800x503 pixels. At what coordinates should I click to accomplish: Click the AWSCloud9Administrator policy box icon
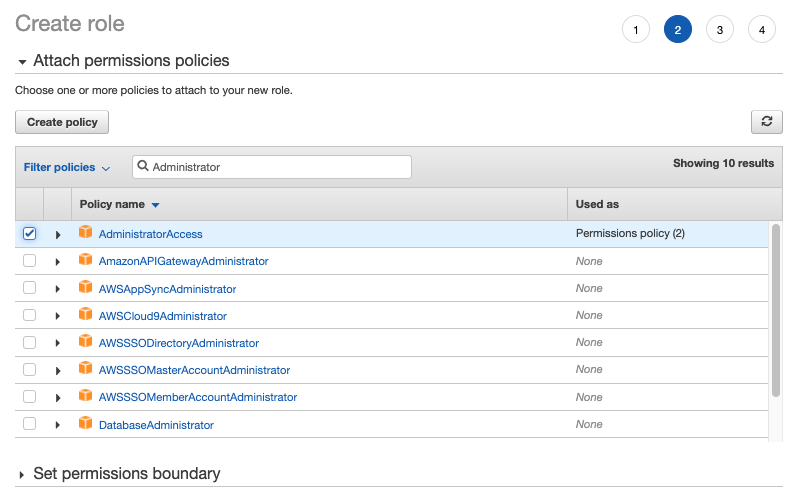[85, 314]
